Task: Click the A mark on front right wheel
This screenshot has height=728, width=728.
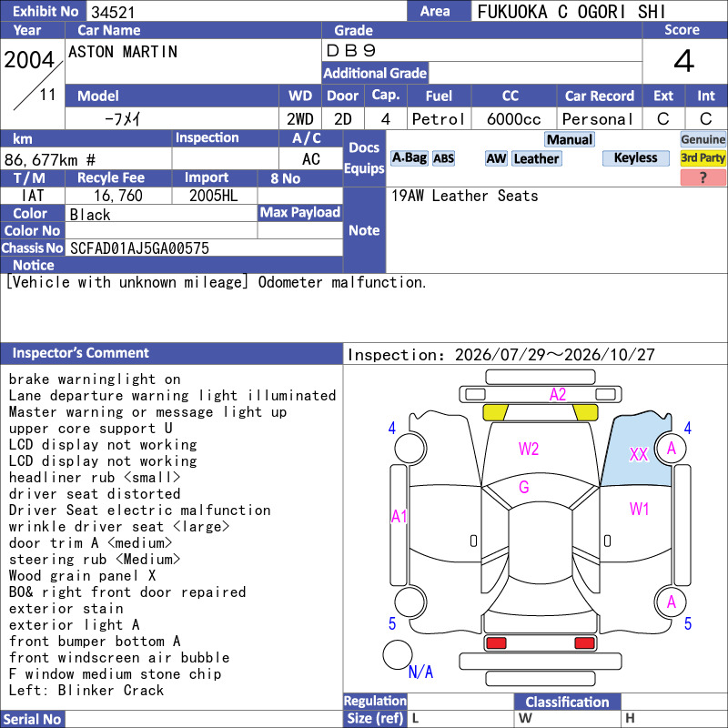Action: (x=671, y=449)
